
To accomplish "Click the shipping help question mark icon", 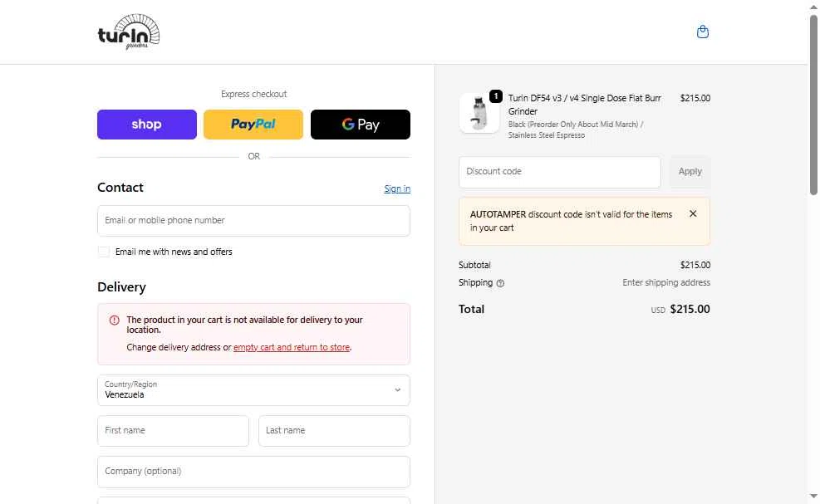I will click(x=500, y=283).
